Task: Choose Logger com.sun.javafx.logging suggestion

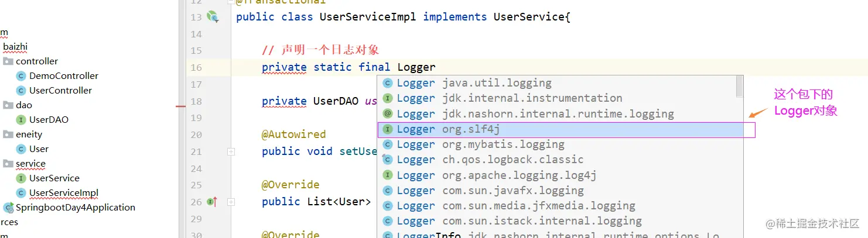Action: (x=560, y=191)
